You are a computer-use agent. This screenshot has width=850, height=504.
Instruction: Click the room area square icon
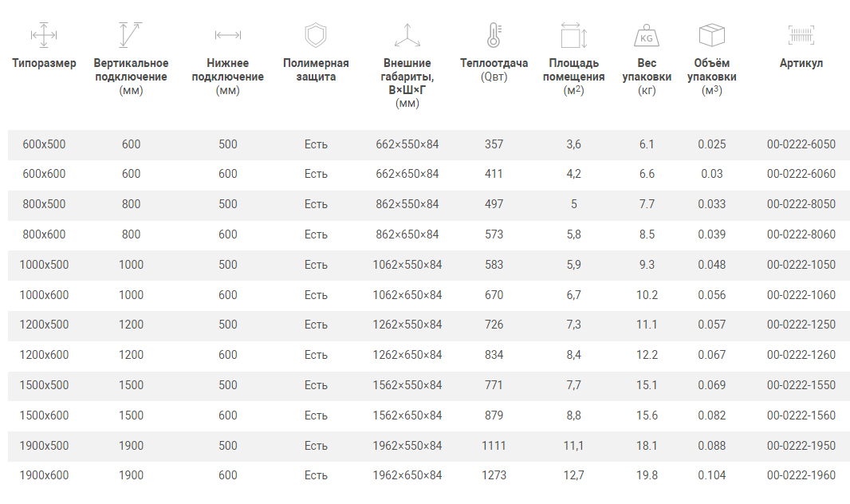[x=574, y=36]
